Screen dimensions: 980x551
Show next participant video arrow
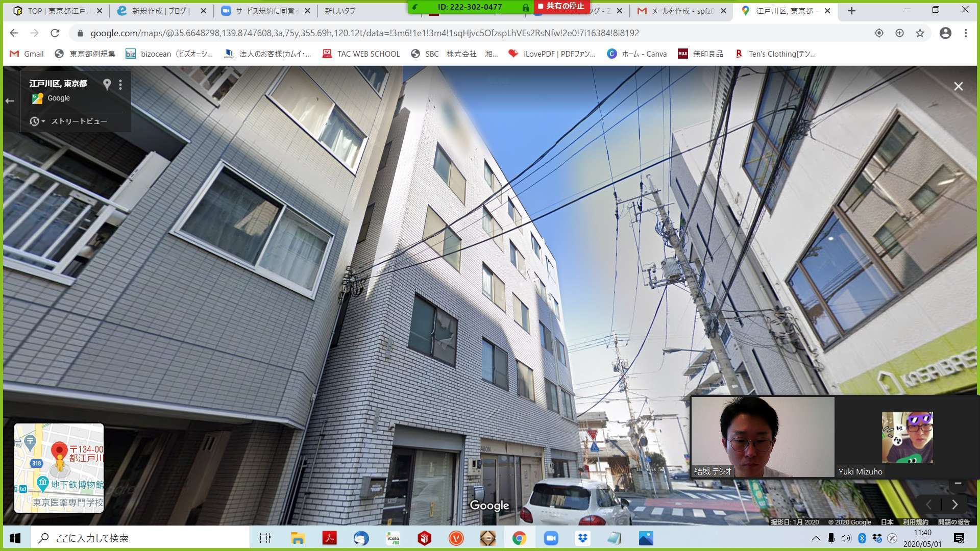[954, 505]
